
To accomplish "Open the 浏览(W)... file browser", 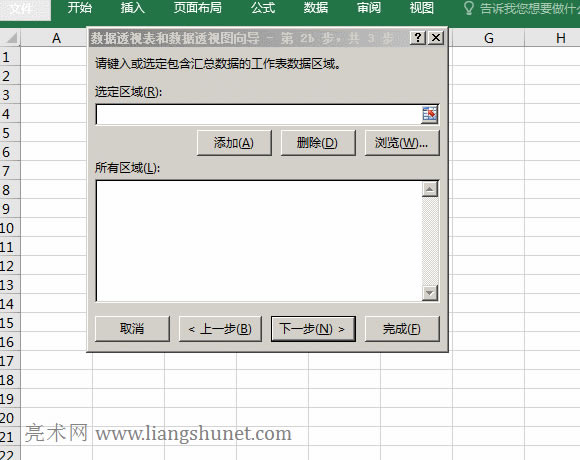I will point(402,143).
